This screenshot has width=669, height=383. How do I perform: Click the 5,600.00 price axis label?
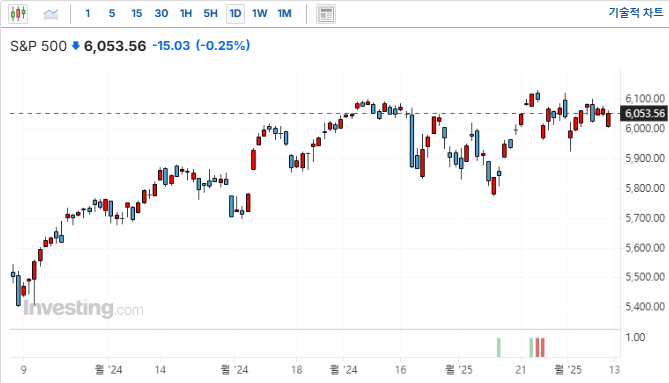[645, 248]
